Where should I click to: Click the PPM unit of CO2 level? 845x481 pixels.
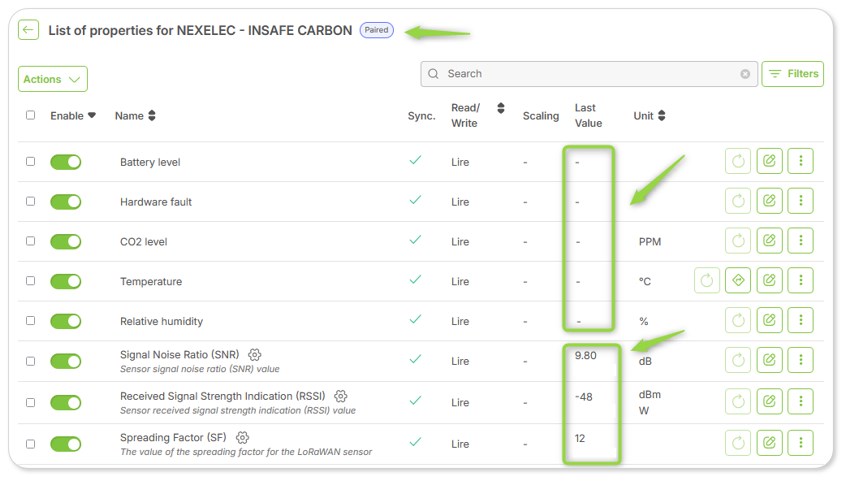650,242
